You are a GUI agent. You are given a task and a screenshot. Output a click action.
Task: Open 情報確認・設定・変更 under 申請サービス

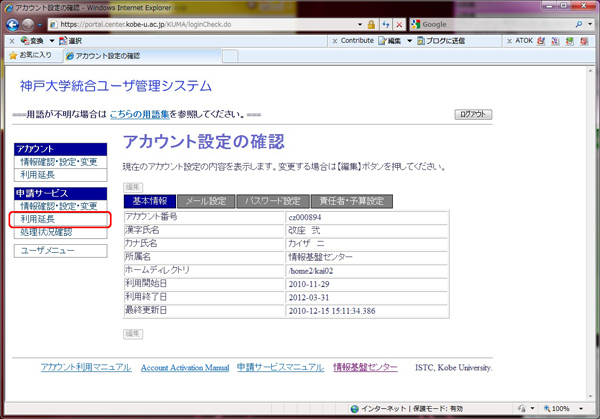point(60,206)
